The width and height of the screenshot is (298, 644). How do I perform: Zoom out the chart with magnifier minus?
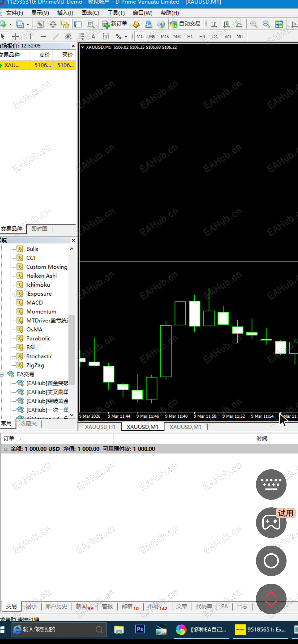pyautogui.click(x=266, y=24)
